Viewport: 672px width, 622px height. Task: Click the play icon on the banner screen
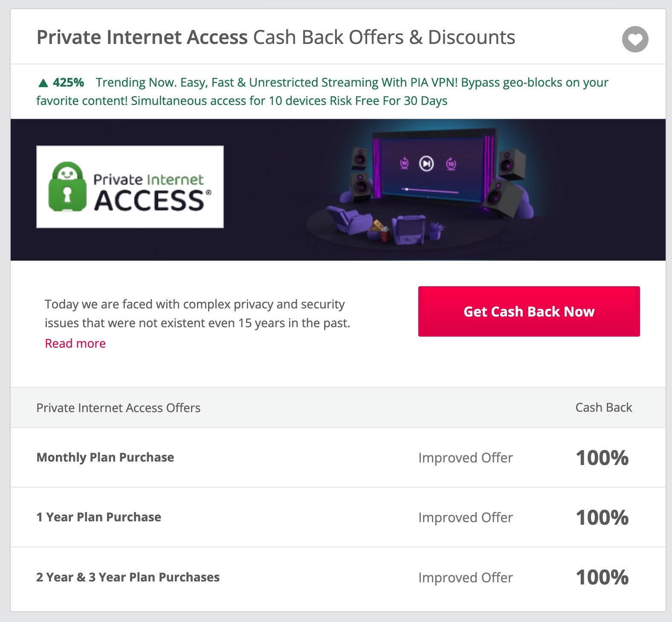point(426,164)
